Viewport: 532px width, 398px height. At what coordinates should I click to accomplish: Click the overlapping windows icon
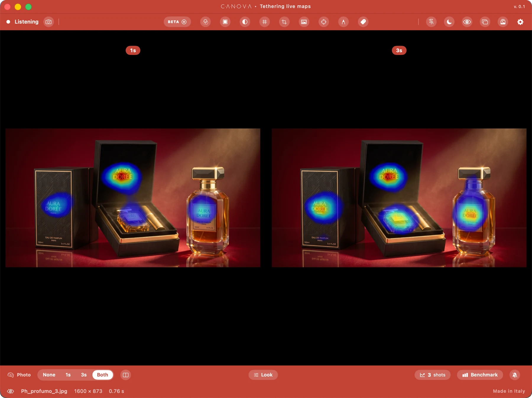[x=485, y=22]
